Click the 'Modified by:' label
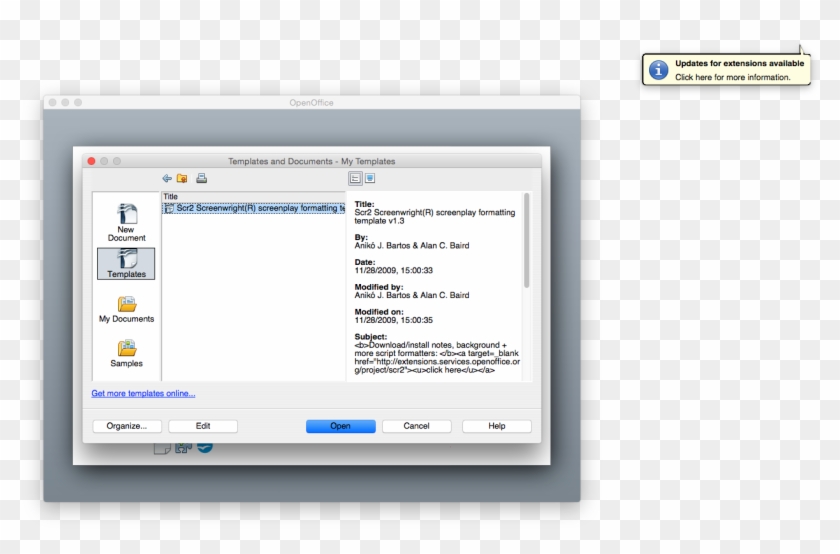 (379, 287)
